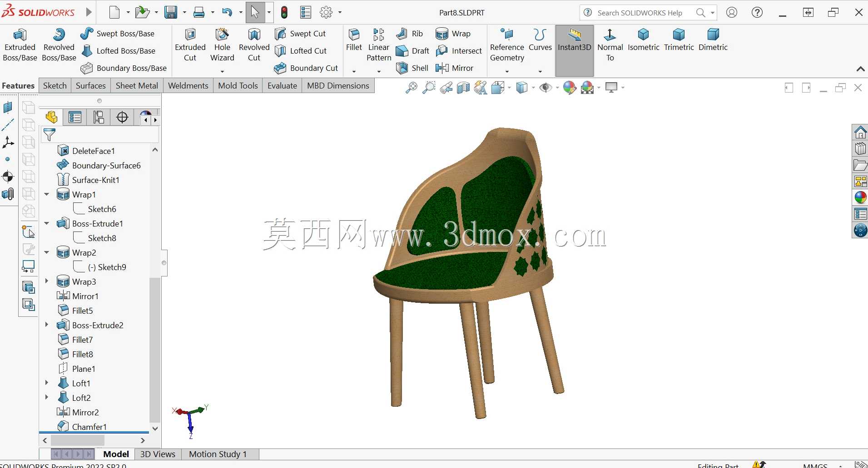Click the Rebuild traffic light icon
The height and width of the screenshot is (468, 868).
point(284,13)
